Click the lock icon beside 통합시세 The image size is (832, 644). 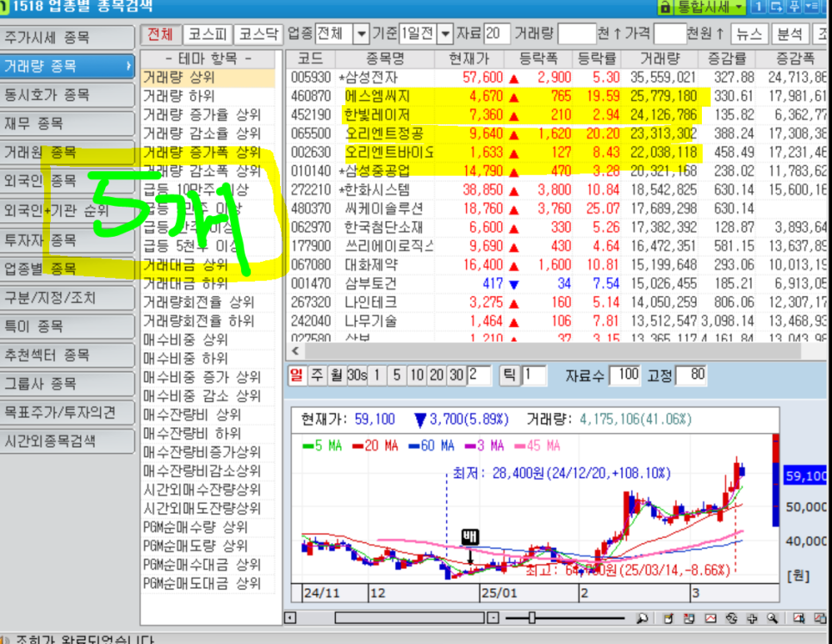(666, 6)
